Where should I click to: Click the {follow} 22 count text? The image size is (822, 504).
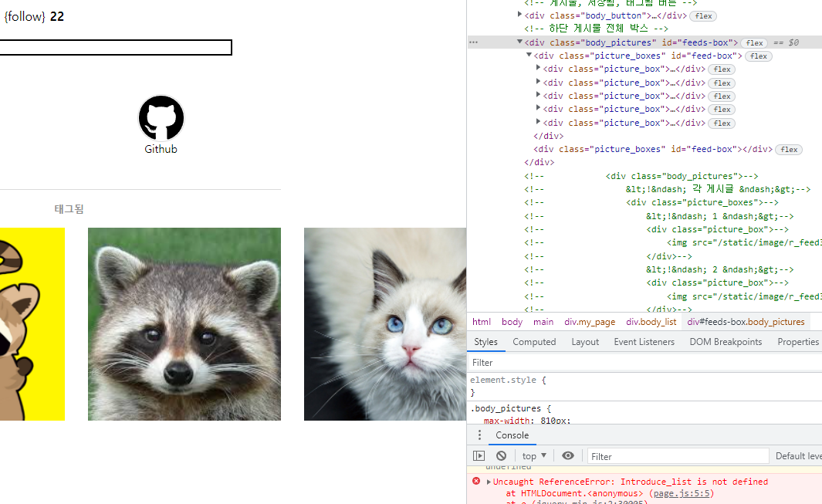click(x=34, y=17)
